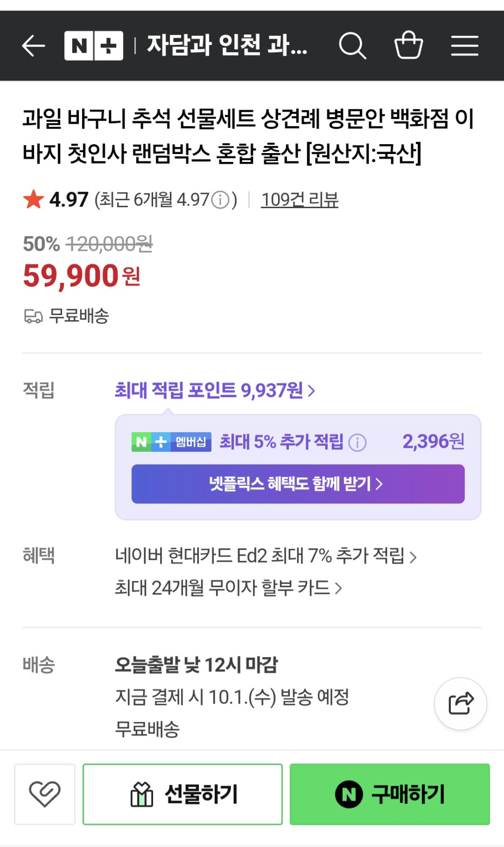
Task: Expand 최대 적립 포인트 9,937원 details
Action: (215, 390)
